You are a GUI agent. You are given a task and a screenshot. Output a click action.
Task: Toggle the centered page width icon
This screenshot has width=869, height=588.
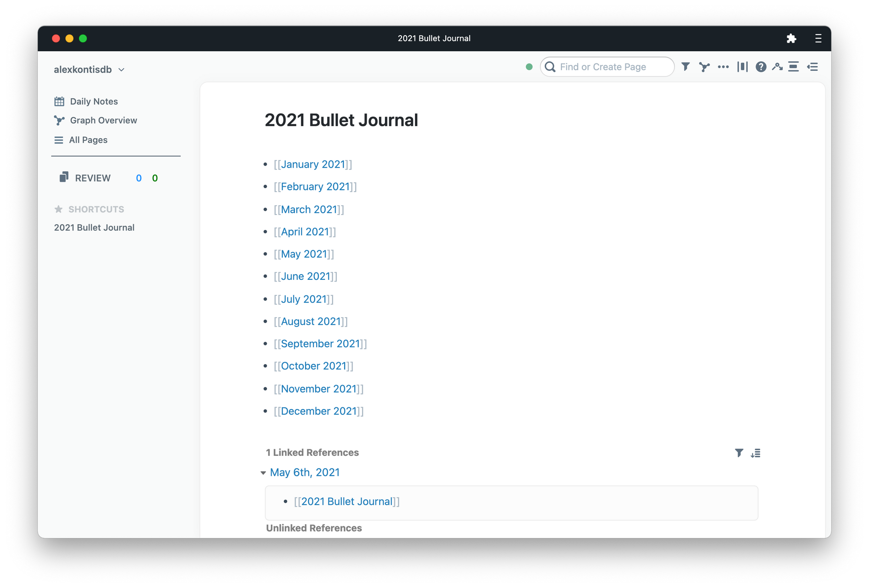(793, 67)
